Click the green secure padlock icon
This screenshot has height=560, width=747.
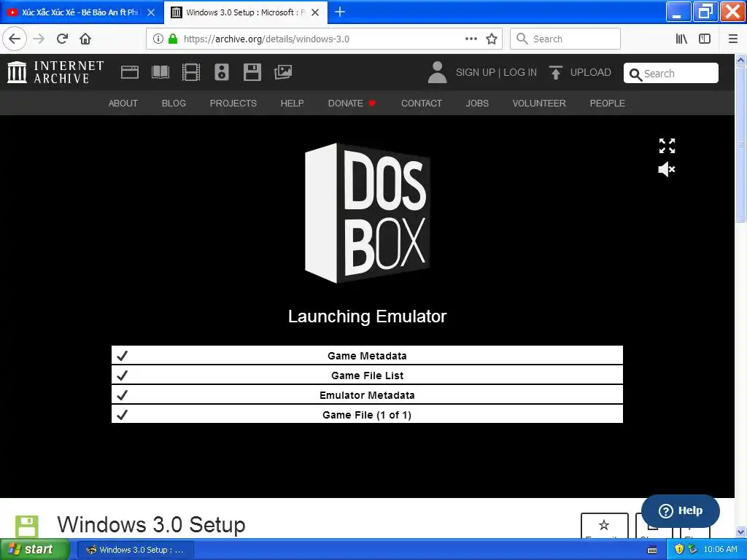173,39
